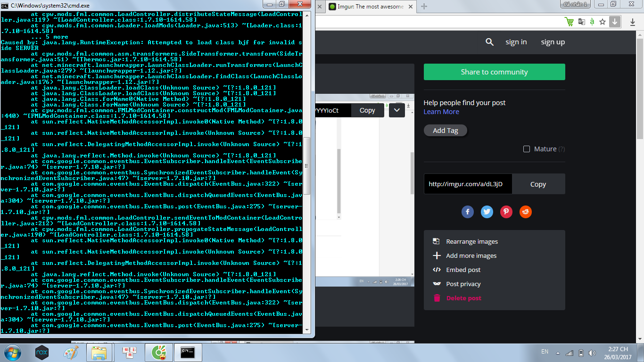Open the taskbar clock showing 2:27 CH
The height and width of the screenshot is (362, 644).
[618, 353]
